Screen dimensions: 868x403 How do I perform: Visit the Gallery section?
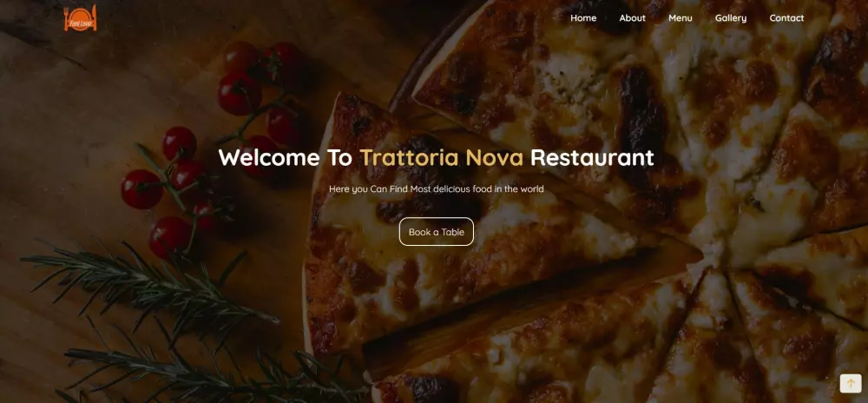731,17
